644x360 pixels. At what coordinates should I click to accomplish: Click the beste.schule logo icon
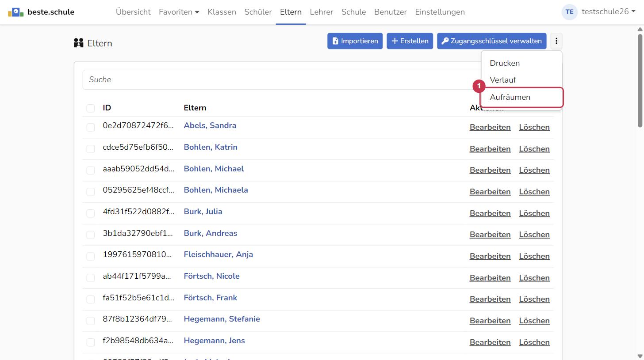point(16,12)
